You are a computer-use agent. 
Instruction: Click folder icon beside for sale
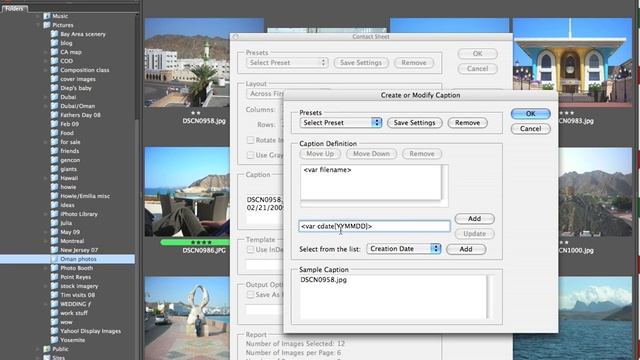[x=54, y=142]
